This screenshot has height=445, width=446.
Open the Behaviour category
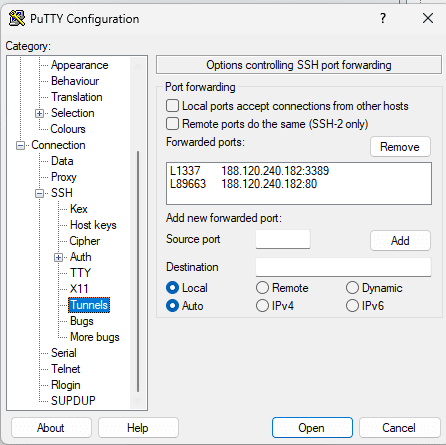tap(75, 81)
